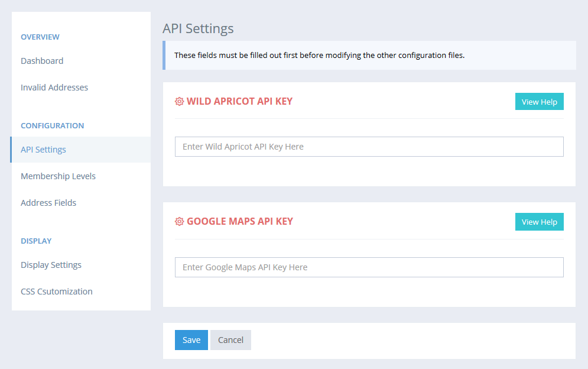The height and width of the screenshot is (369, 588).
Task: Cancel the API settings changes
Action: [230, 340]
